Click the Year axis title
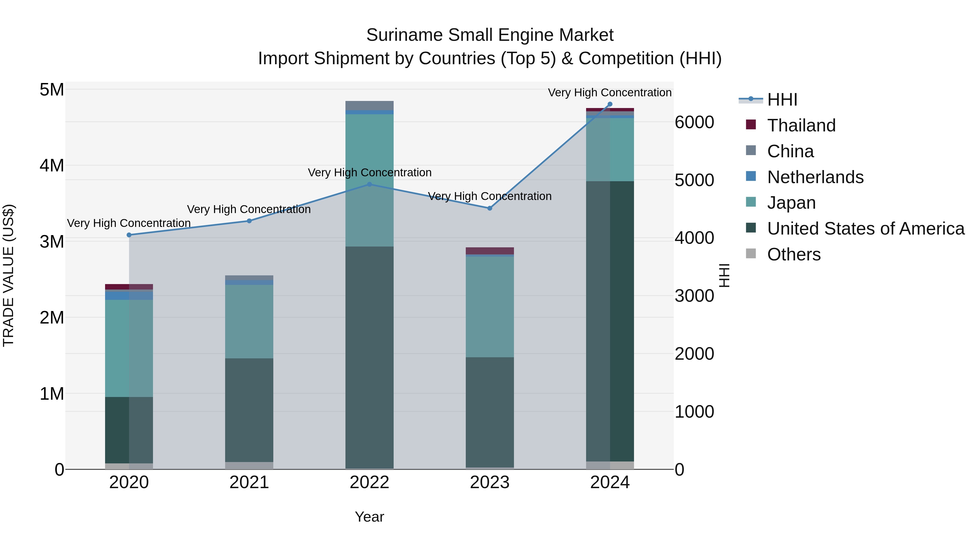 369,517
